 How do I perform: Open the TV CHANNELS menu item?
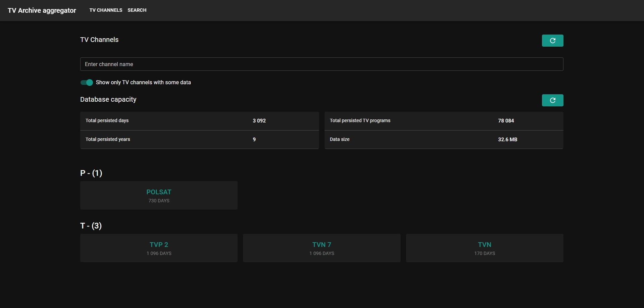pyautogui.click(x=106, y=10)
